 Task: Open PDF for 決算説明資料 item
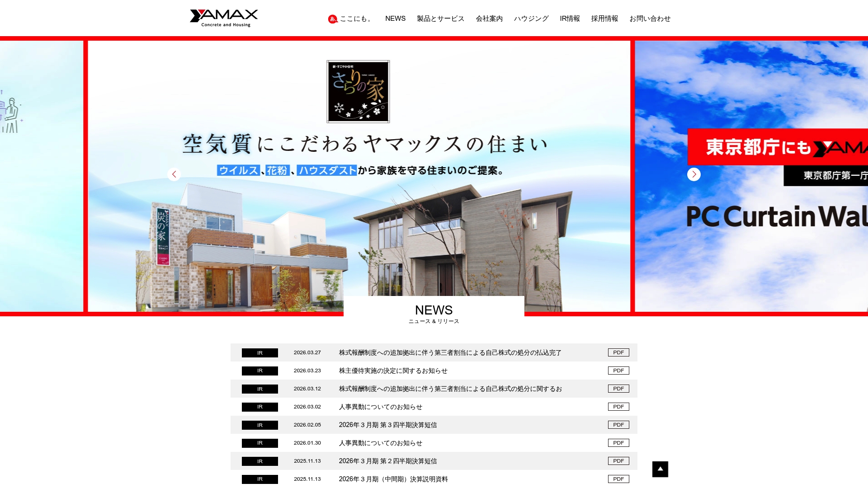click(618, 479)
